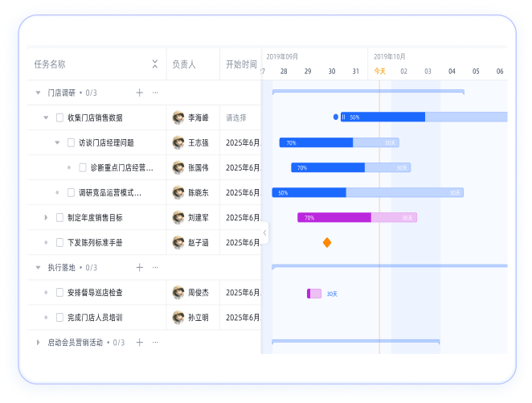Collapse the task table panel arrow
Image resolution: width=532 pixels, height=403 pixels.
(264, 233)
